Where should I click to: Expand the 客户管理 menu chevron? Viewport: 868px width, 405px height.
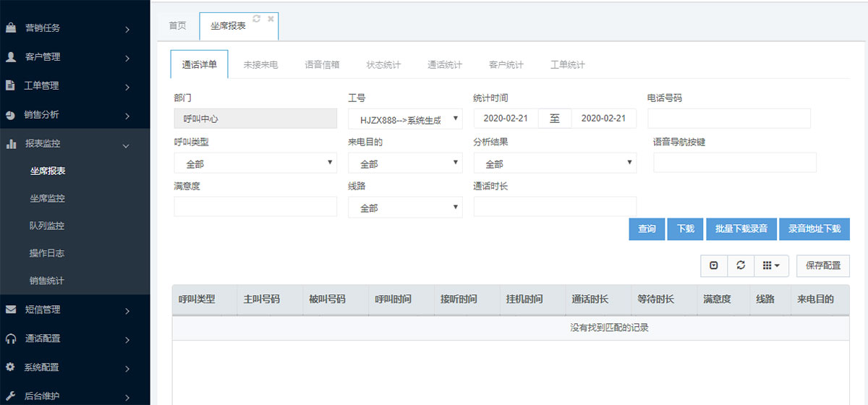coord(127,58)
